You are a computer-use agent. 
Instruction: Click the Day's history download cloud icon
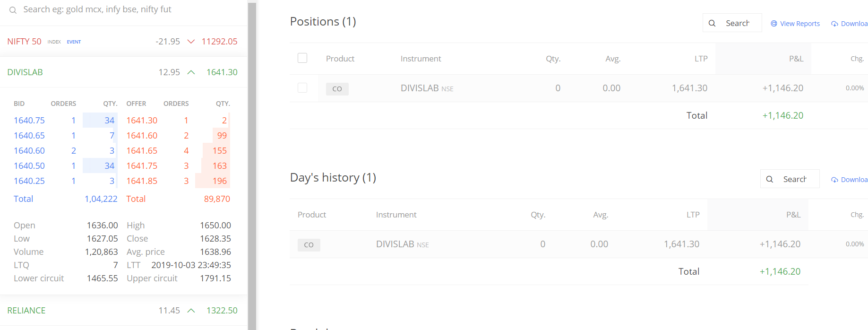[835, 180]
